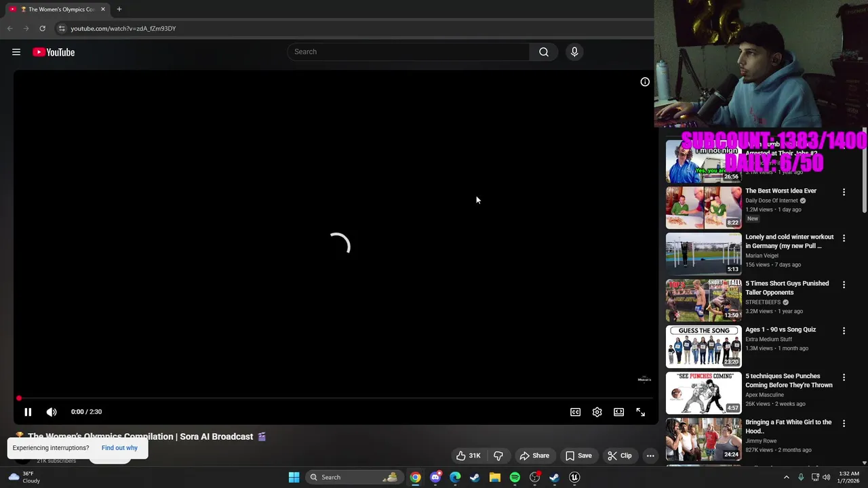Open more actions ellipsis below video
The height and width of the screenshot is (488, 868).
click(650, 455)
